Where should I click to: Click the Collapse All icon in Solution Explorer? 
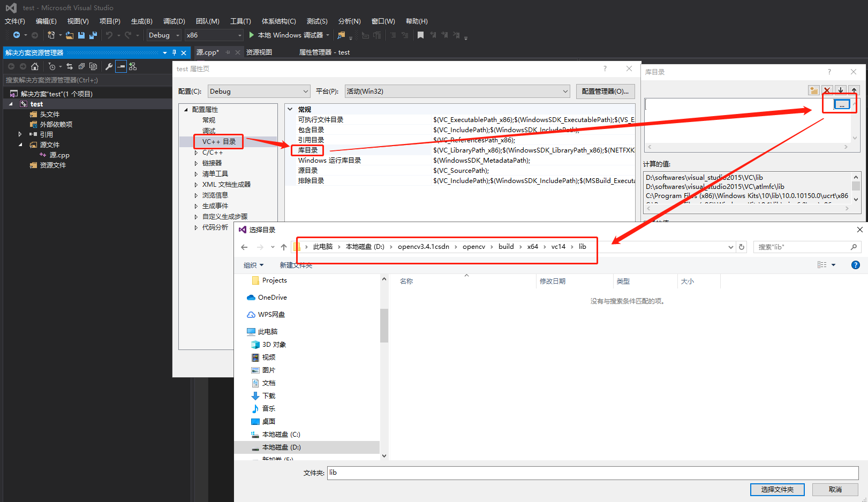81,66
